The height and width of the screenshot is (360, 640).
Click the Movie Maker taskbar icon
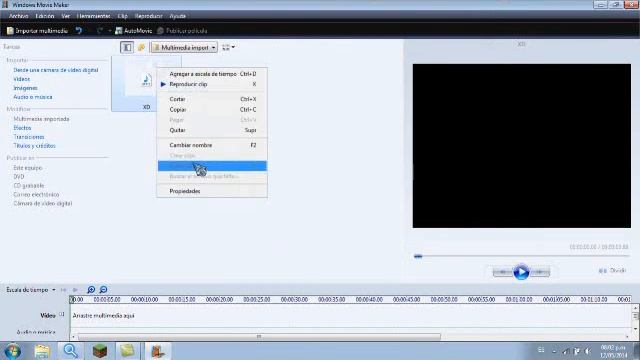pos(158,351)
